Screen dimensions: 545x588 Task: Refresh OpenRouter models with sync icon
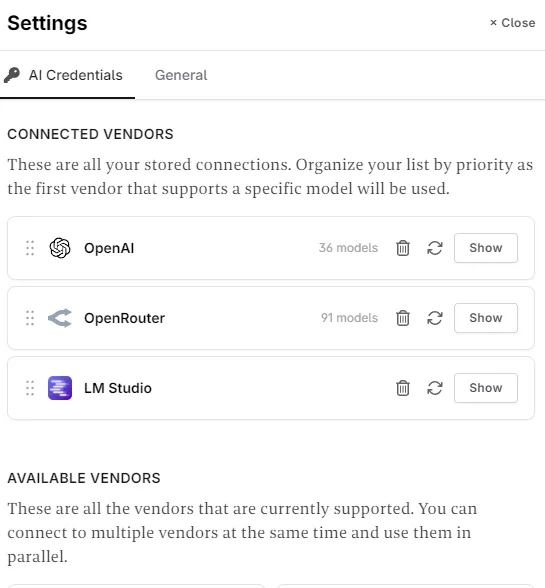click(x=435, y=318)
